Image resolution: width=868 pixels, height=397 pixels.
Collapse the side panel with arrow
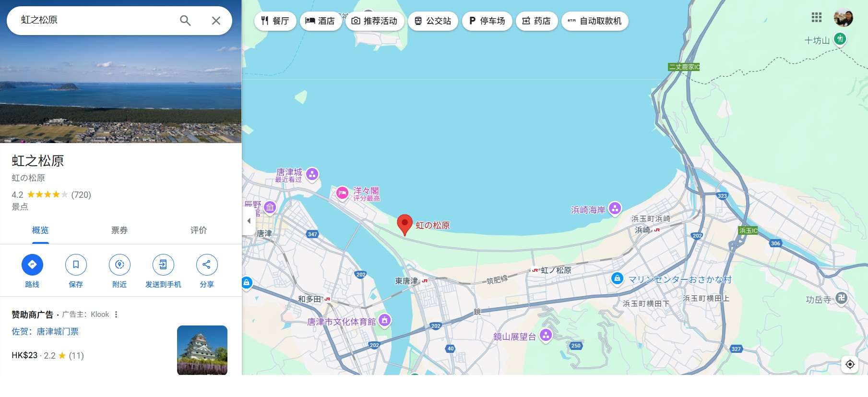(249, 221)
